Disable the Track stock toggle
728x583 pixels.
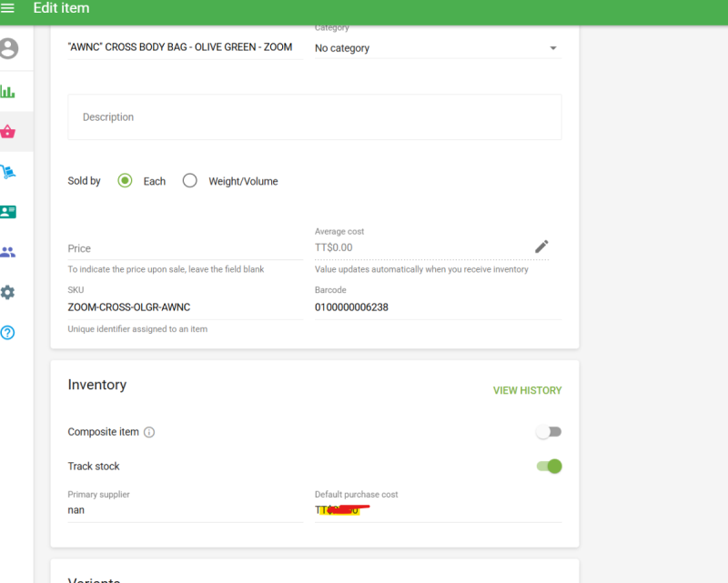click(549, 466)
